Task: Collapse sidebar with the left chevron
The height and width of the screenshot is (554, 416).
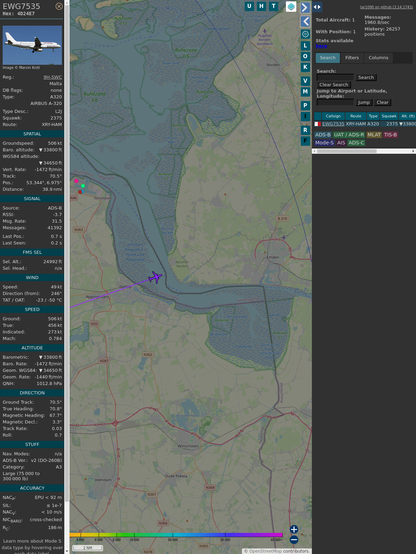Action: [305, 22]
